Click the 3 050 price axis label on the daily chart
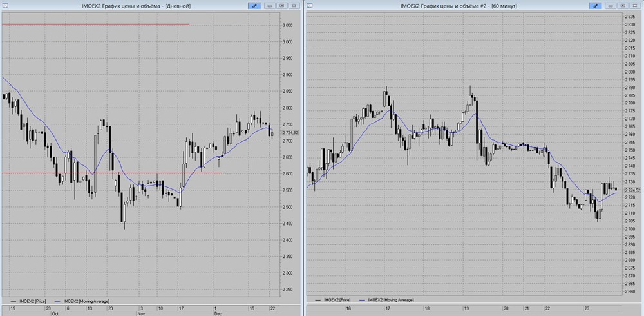The height and width of the screenshot is (316, 644). [287, 25]
